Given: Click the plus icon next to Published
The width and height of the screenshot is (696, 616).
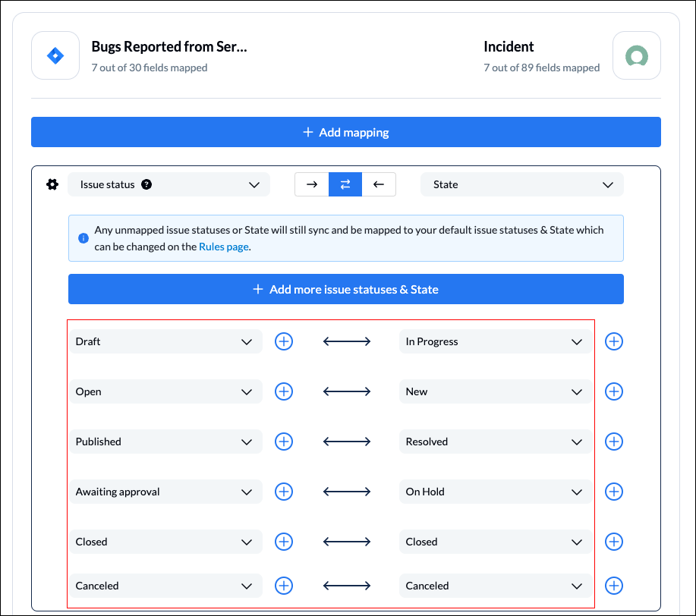Looking at the screenshot, I should (x=284, y=442).
